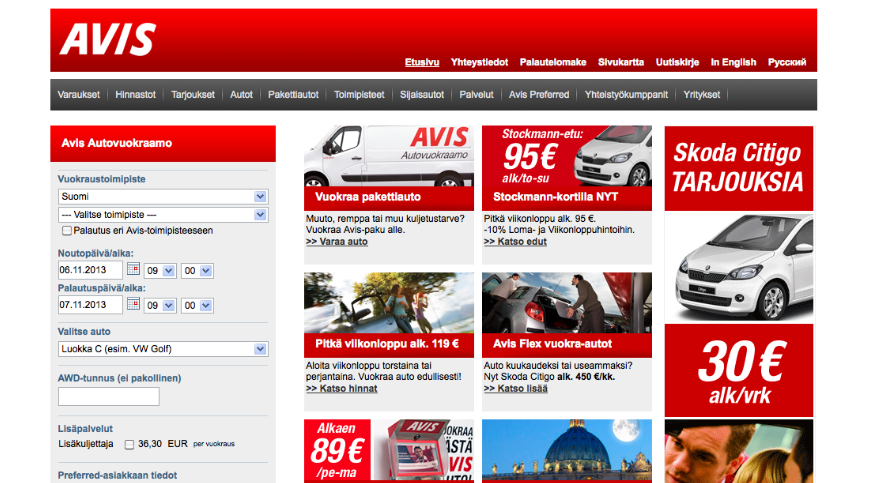
Task: Open return minutes dropdown
Action: pos(197,306)
